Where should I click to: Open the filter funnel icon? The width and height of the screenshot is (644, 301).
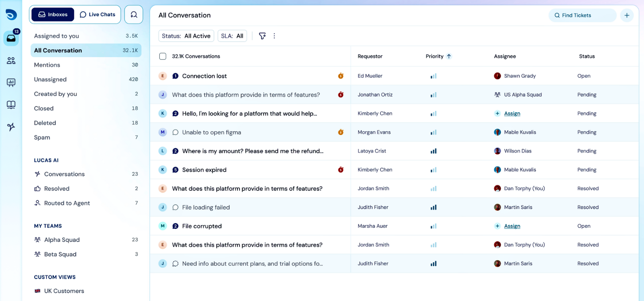[262, 36]
